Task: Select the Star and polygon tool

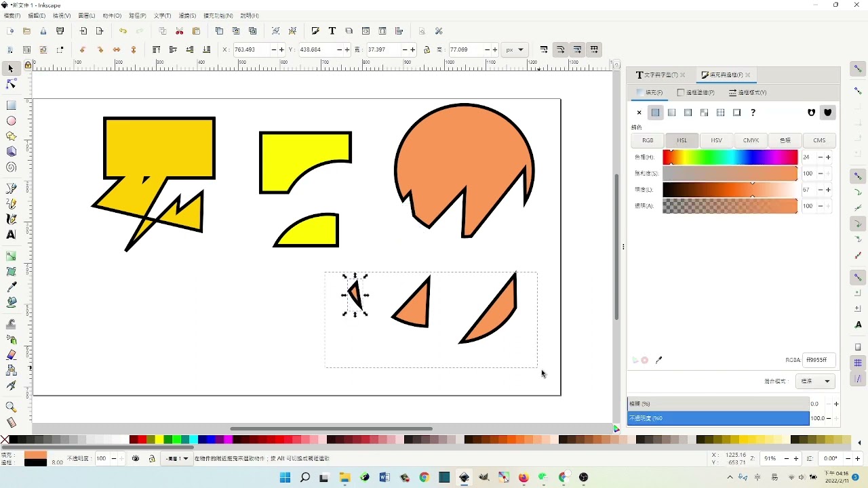Action: pyautogui.click(x=11, y=136)
